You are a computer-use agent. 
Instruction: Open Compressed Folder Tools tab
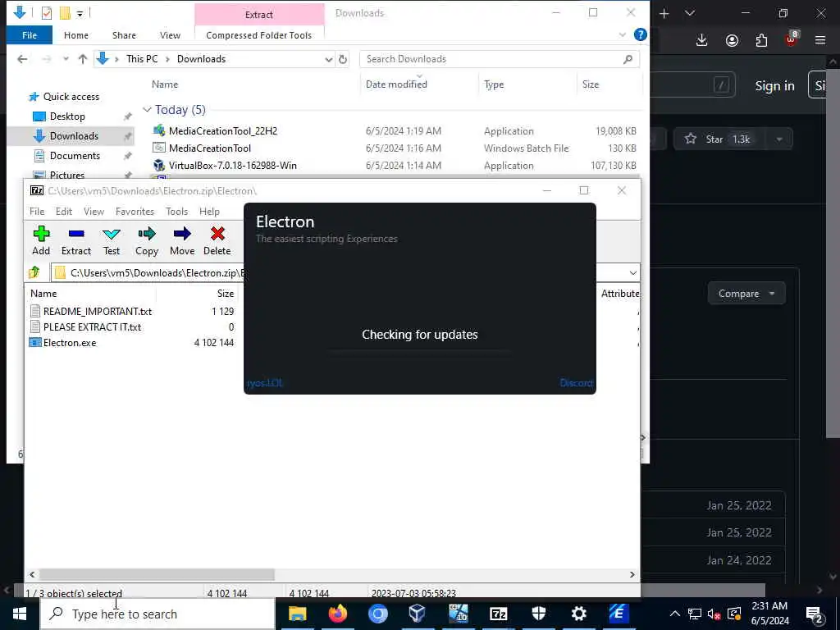[x=258, y=35]
